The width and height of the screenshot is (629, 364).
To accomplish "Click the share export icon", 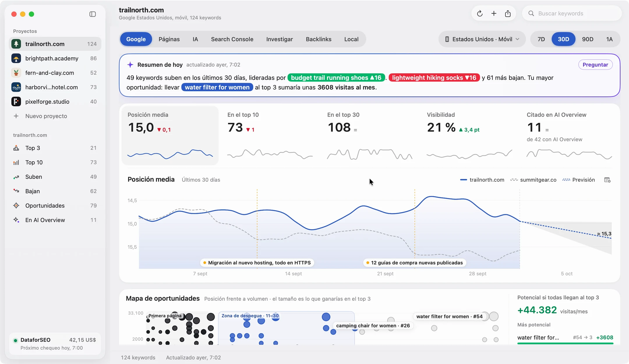I will [508, 13].
